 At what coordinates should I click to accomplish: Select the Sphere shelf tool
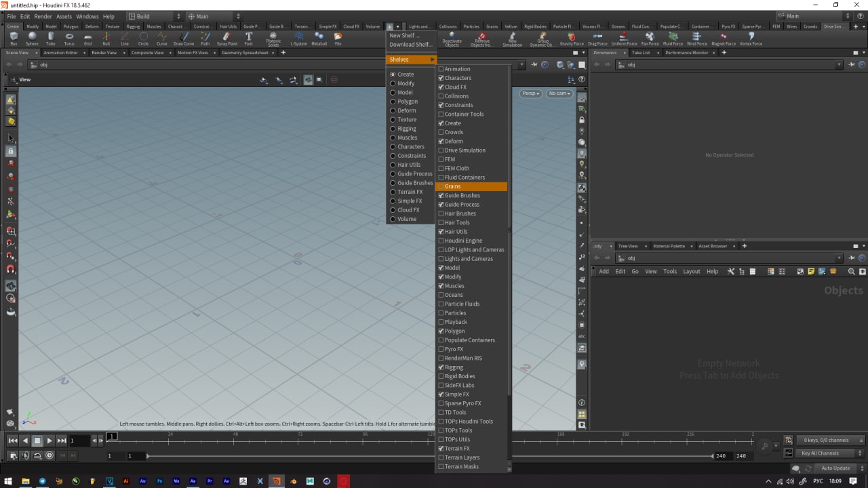point(32,39)
